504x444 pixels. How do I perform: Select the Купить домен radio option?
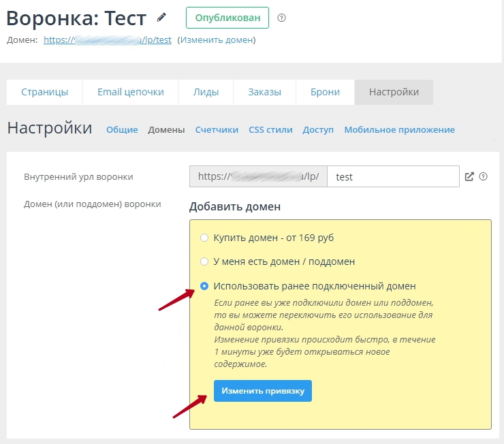point(204,238)
